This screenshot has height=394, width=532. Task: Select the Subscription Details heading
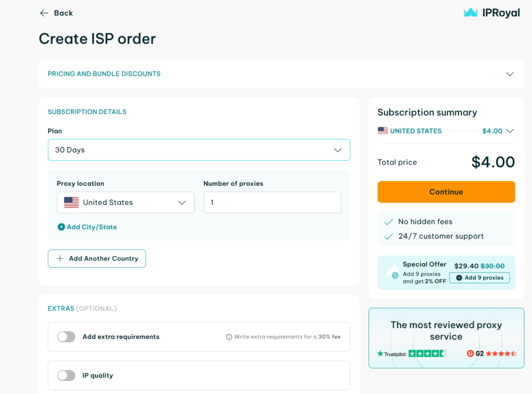tap(87, 112)
